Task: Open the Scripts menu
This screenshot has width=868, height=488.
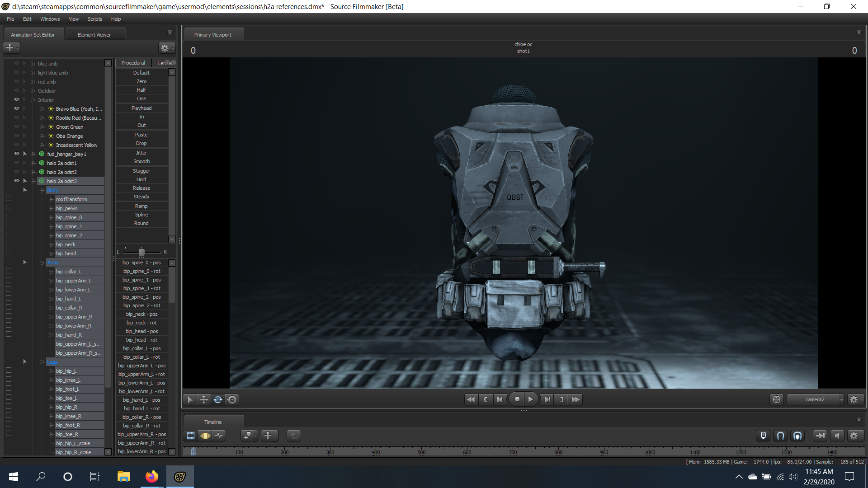Action: click(95, 19)
